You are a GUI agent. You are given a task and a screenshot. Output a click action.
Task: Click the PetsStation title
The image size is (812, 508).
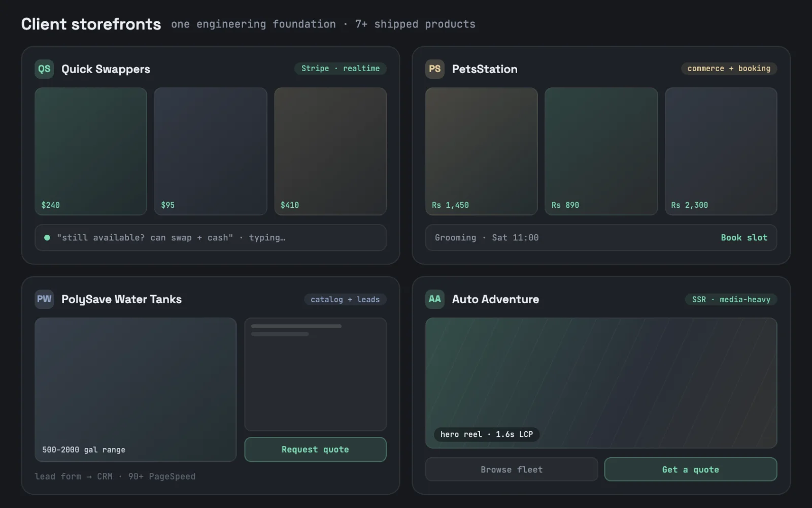coord(485,69)
